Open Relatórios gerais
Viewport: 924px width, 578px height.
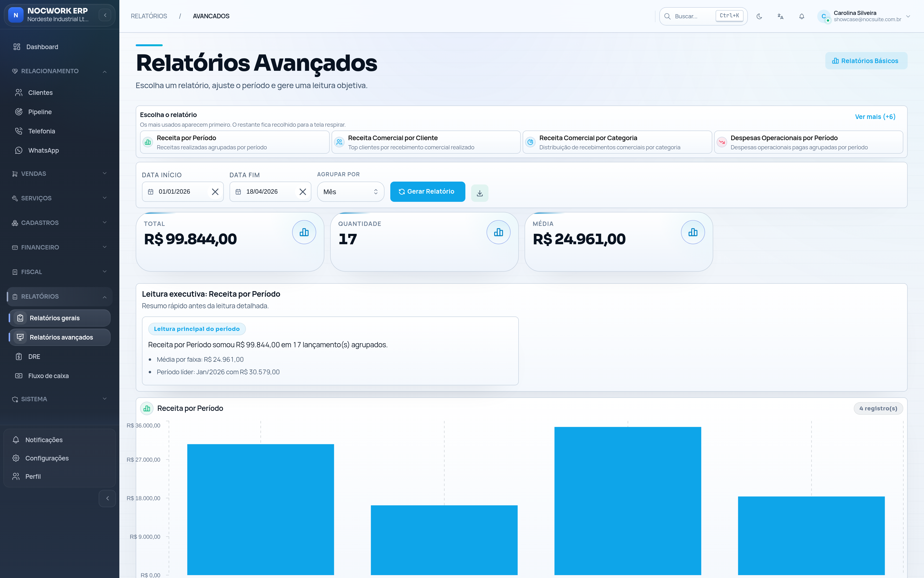coord(60,318)
